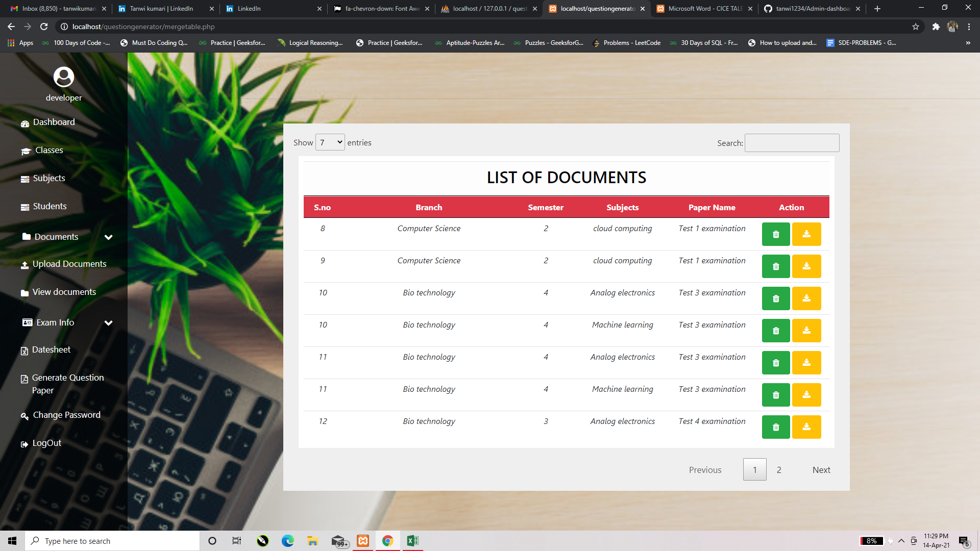The width and height of the screenshot is (980, 551).
Task: Click the Previous pagination button
Action: [705, 470]
